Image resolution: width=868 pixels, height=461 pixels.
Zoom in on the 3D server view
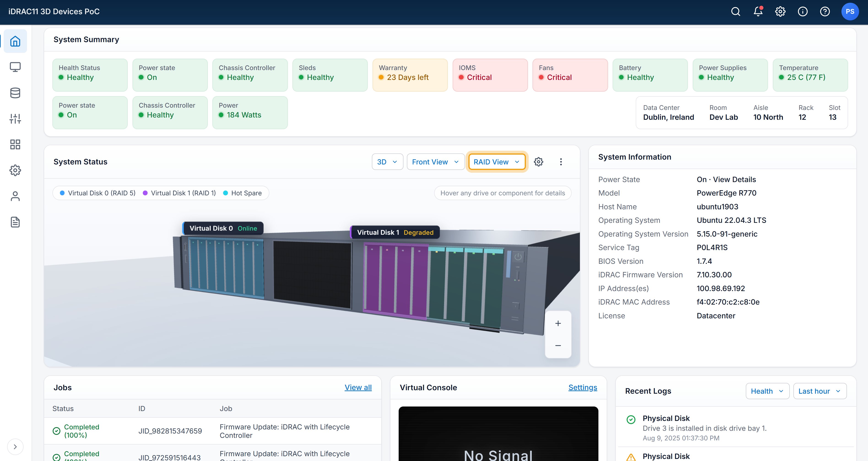click(x=558, y=323)
